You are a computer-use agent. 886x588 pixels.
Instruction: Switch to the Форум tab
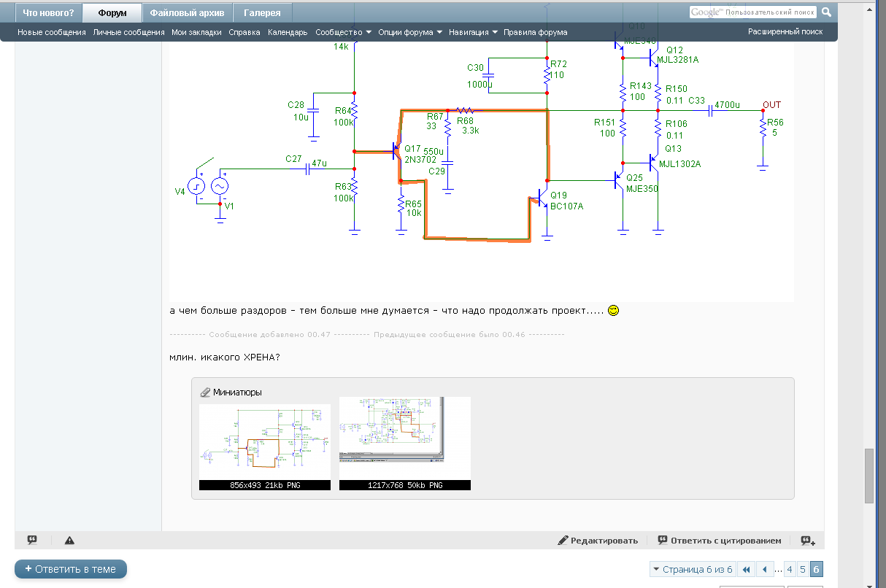112,12
